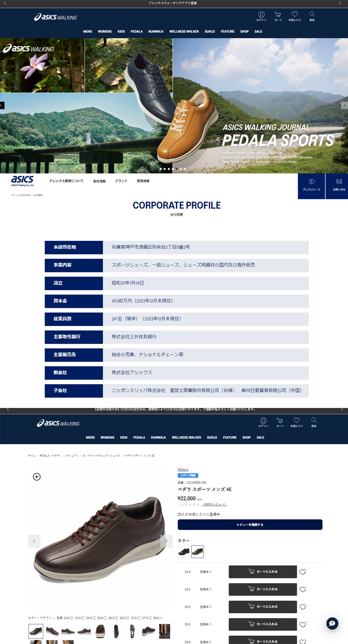Open 採用情報 menu
This screenshot has height=644, width=348.
click(x=143, y=181)
